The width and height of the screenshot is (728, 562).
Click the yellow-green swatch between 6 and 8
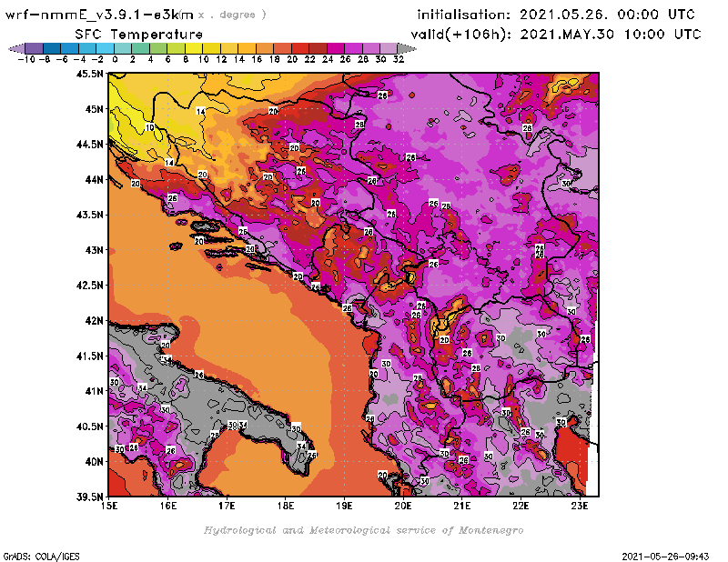click(x=176, y=48)
